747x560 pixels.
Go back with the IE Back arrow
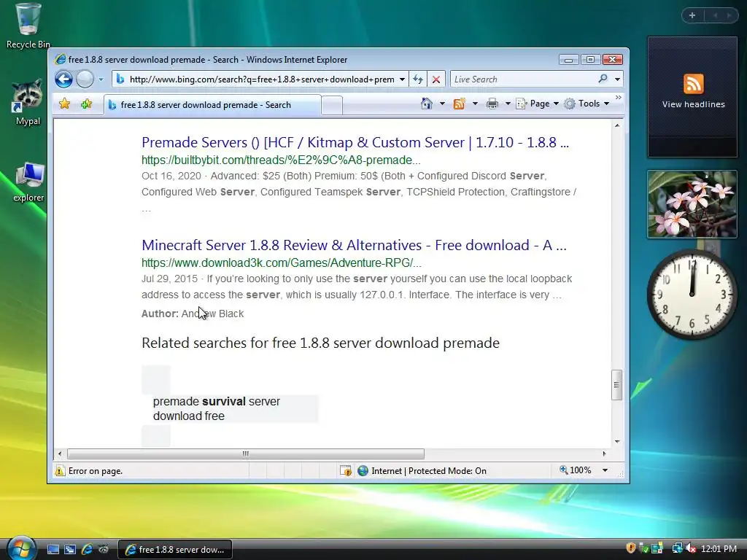63,79
